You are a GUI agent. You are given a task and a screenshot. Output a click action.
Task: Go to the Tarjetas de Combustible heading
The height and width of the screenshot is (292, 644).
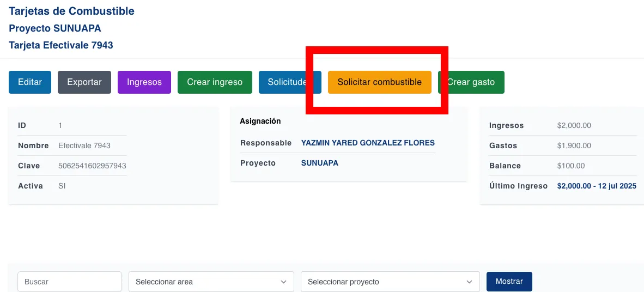point(71,11)
